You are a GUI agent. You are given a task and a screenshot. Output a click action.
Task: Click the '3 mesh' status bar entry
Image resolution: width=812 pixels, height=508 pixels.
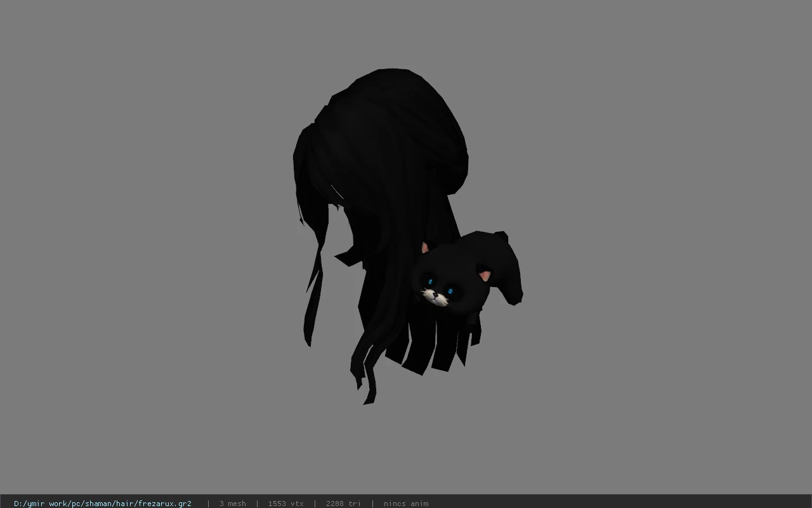pos(233,504)
